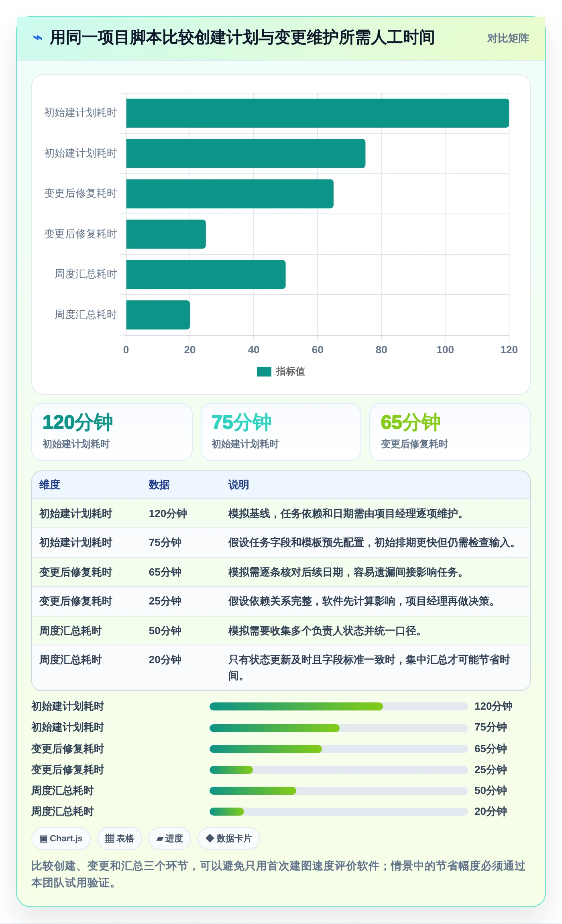The image size is (562, 924).
Task: Click the footer note starting 比较创建、变更和汇总
Action: 278,874
